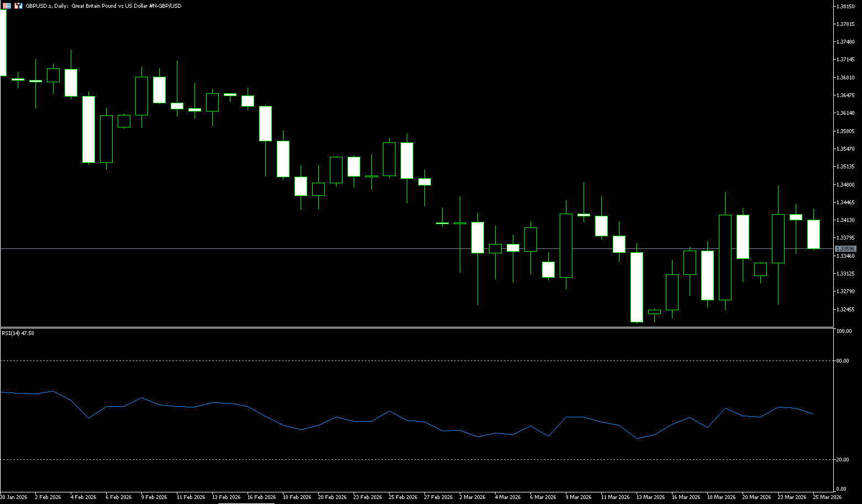The width and height of the screenshot is (862, 504).
Task: Click the 16 Feb 2026 date label
Action: pos(262,497)
